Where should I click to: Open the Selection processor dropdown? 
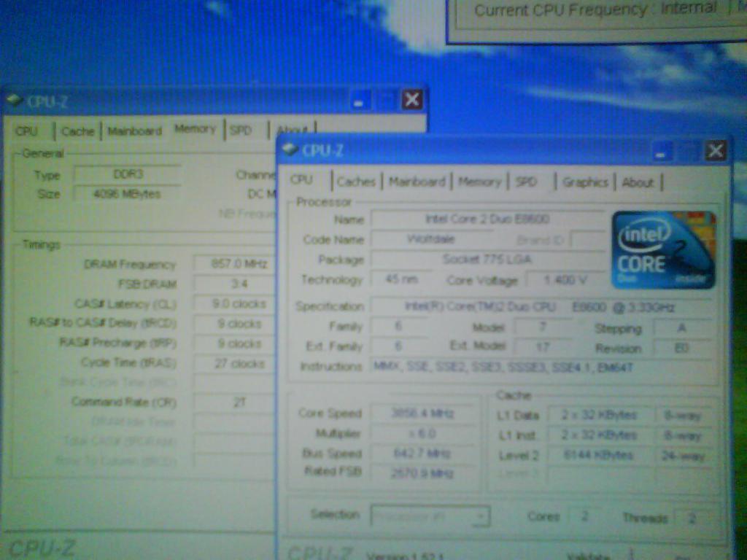[430, 516]
